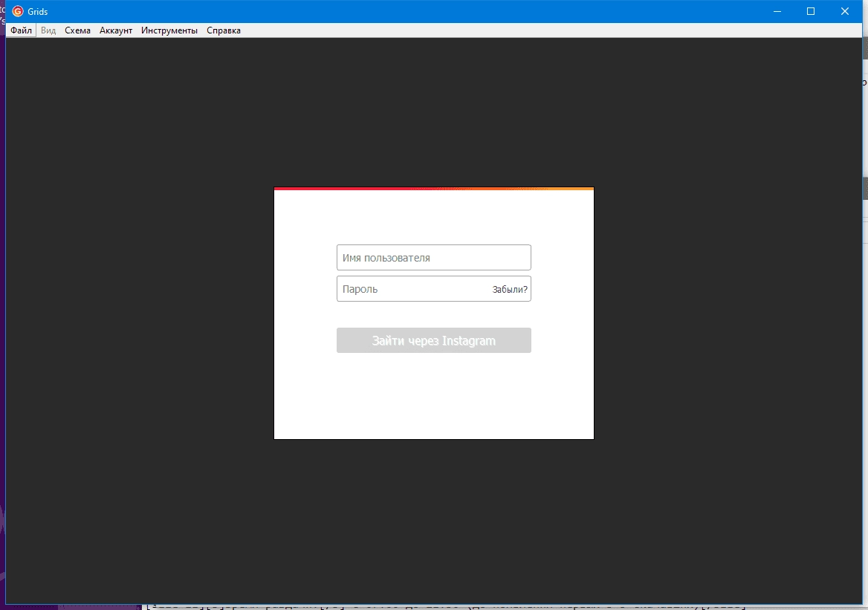
Task: Maximize the Grids window
Action: click(811, 11)
